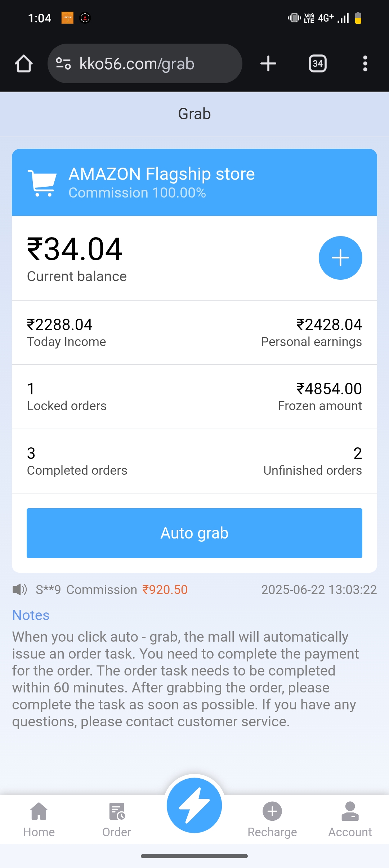Tap the Unfinished orders count
The height and width of the screenshot is (868, 389).
(357, 453)
